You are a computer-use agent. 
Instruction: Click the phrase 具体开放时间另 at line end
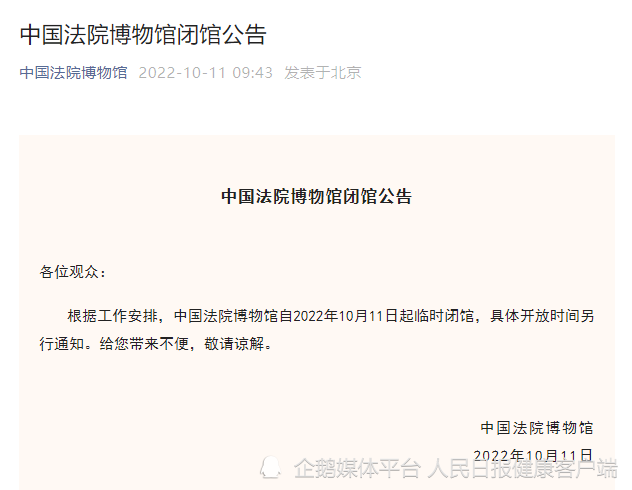click(542, 316)
